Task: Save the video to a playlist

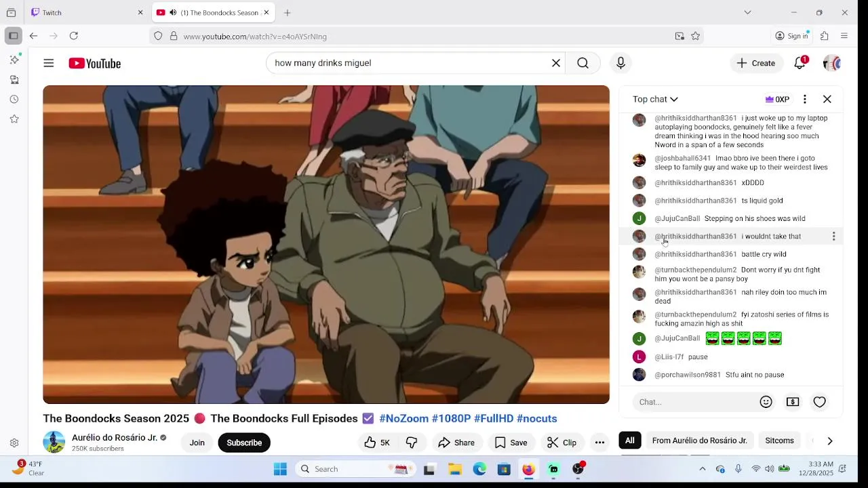Action: [511, 443]
